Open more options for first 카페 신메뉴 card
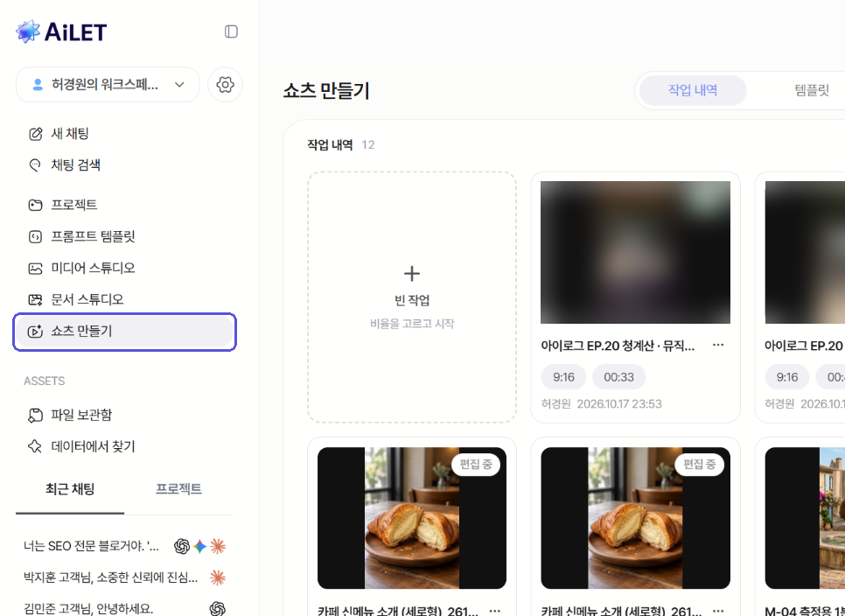Screen dimensions: 845x616 click(x=495, y=610)
